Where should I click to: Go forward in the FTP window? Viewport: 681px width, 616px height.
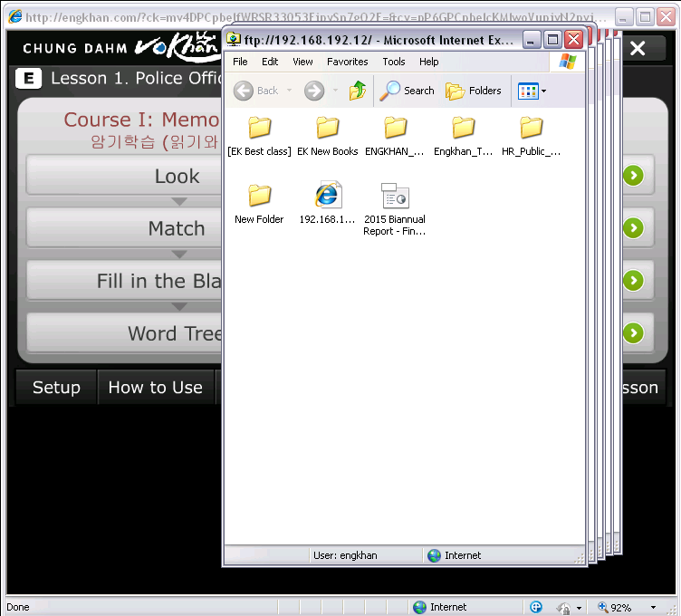314,91
